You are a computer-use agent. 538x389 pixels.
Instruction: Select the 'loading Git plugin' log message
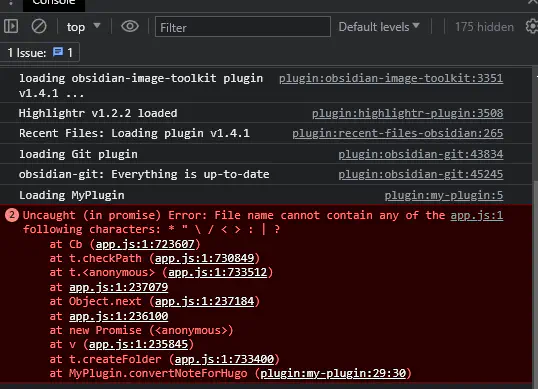click(x=78, y=154)
